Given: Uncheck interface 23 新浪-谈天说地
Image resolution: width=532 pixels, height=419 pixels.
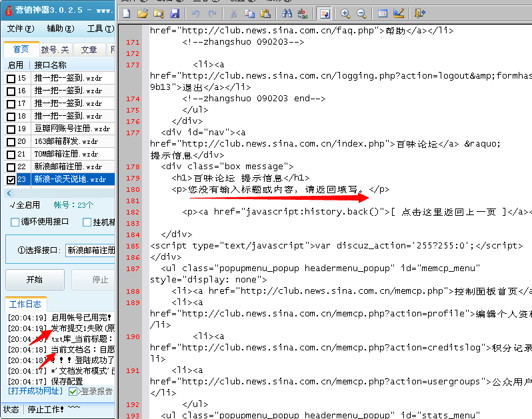Looking at the screenshot, I should coord(11,180).
